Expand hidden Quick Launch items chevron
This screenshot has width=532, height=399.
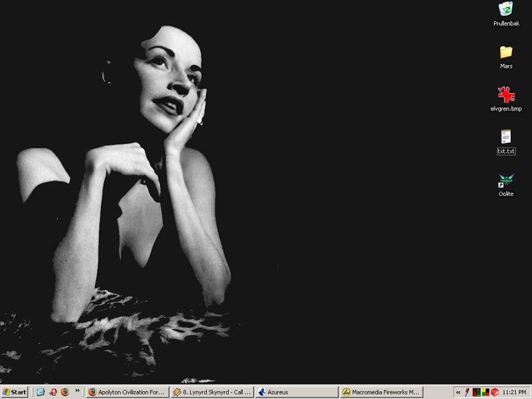pyautogui.click(x=77, y=391)
